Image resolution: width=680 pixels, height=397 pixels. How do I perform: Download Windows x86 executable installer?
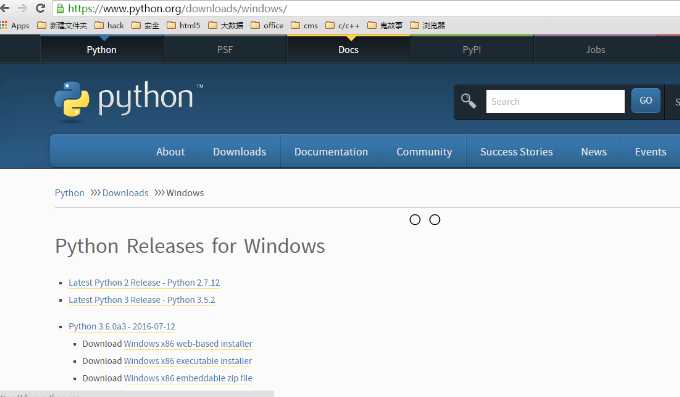point(188,361)
